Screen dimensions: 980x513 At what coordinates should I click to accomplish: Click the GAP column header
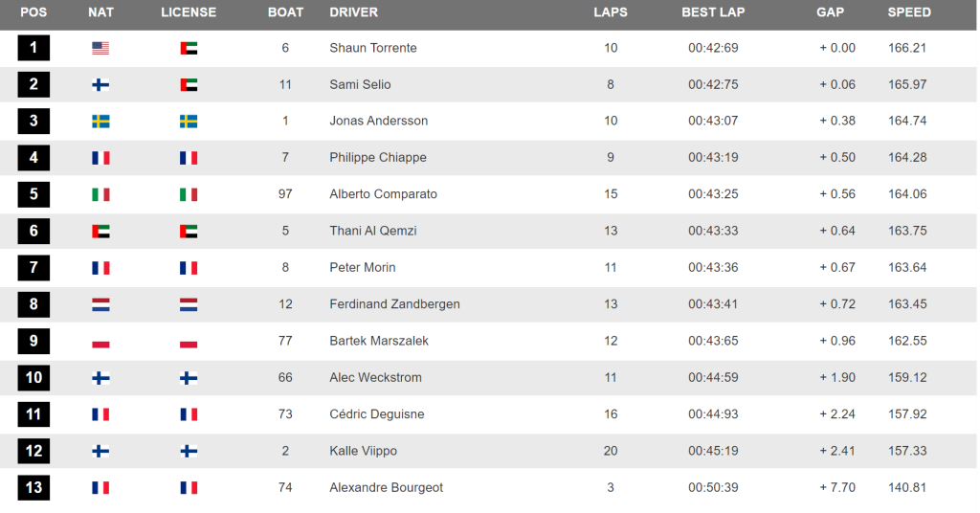pos(830,12)
